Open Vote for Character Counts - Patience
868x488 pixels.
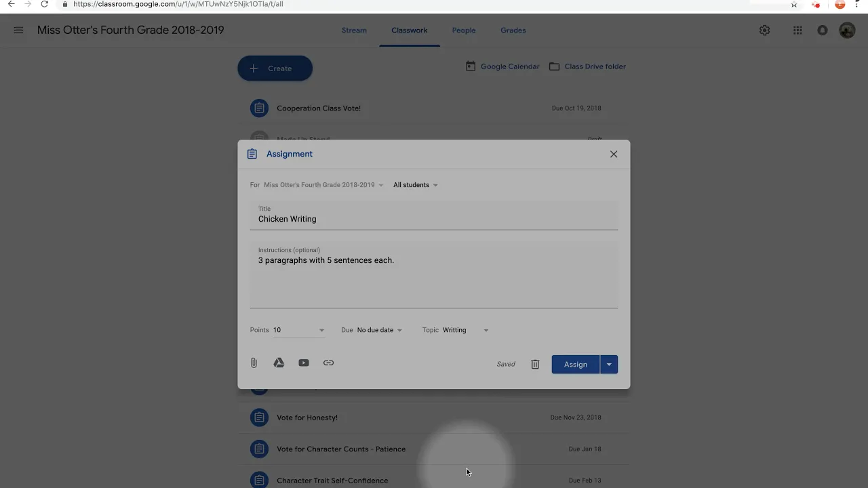click(341, 449)
